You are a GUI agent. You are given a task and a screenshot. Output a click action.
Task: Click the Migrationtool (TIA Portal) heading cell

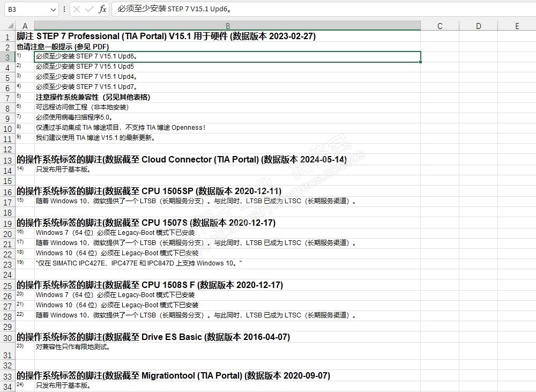coord(173,376)
